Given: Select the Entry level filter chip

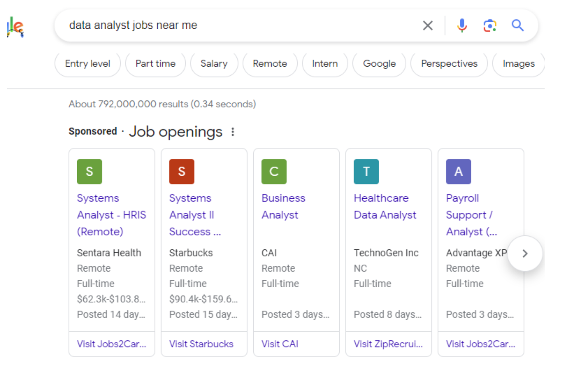Looking at the screenshot, I should (88, 64).
